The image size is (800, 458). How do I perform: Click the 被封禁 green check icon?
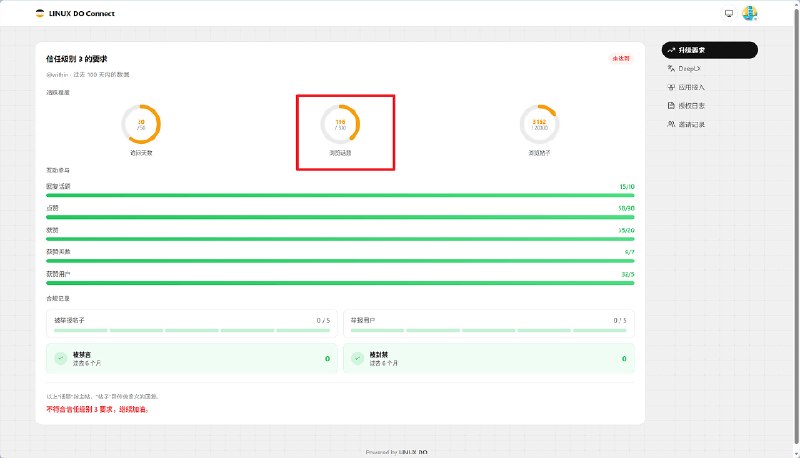(358, 358)
